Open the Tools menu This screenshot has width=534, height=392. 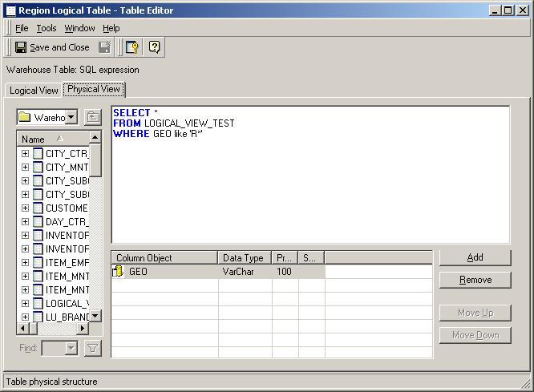tap(46, 28)
